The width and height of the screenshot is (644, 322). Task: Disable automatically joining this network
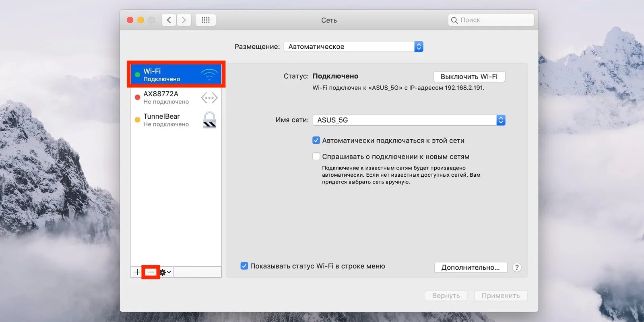point(316,140)
